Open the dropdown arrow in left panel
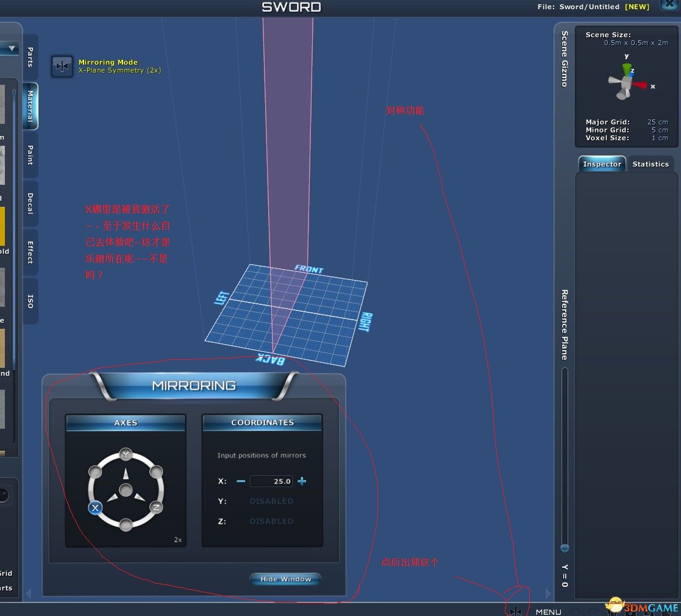681x616 pixels. (x=12, y=48)
